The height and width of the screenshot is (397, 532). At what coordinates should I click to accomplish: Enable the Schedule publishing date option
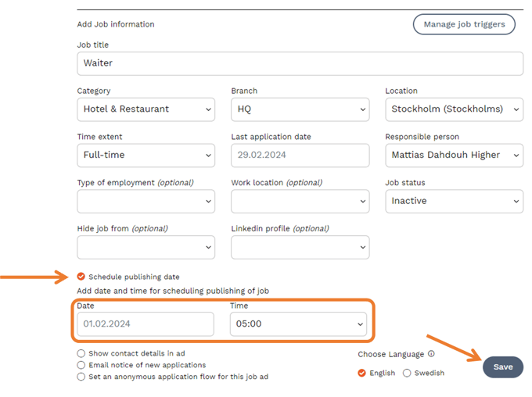coord(81,277)
